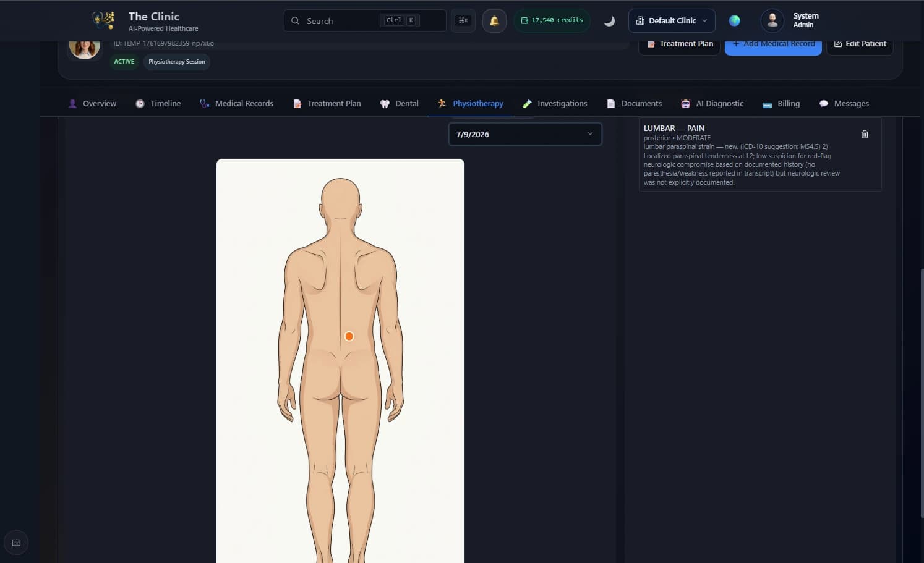The image size is (924, 563).
Task: Click the Messages speech bubble icon
Action: [x=824, y=104]
